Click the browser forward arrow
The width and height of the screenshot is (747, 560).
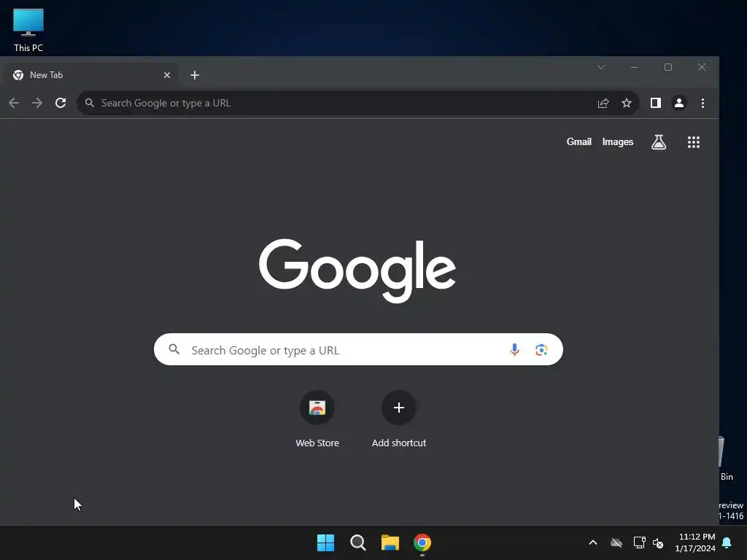pos(37,103)
